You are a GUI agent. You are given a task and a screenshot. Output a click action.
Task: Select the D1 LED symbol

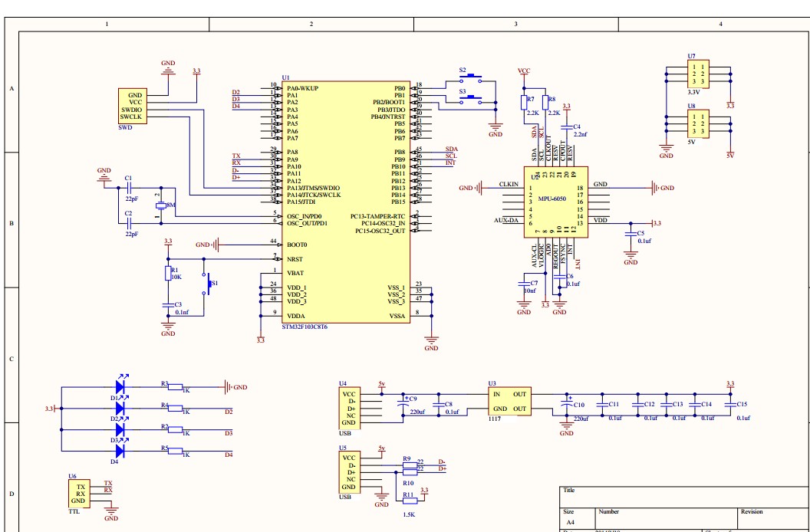(x=121, y=386)
